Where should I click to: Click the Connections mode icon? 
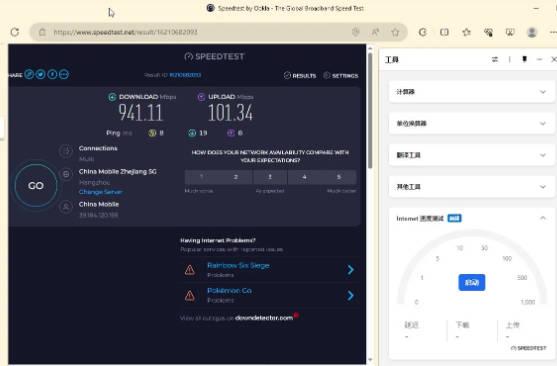coord(66,151)
